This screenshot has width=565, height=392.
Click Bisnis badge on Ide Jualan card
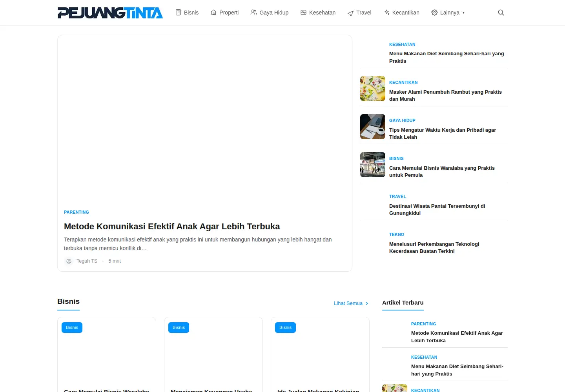point(285,327)
